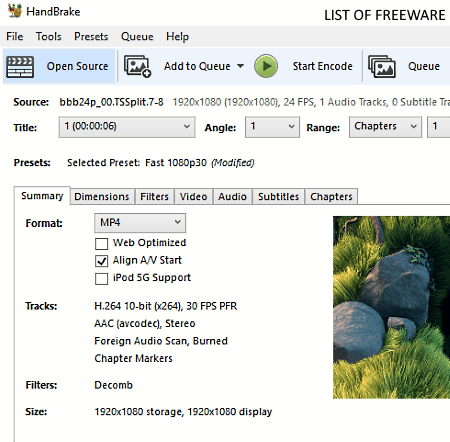Open the File menu
Image resolution: width=450 pixels, height=442 pixels.
(x=15, y=36)
